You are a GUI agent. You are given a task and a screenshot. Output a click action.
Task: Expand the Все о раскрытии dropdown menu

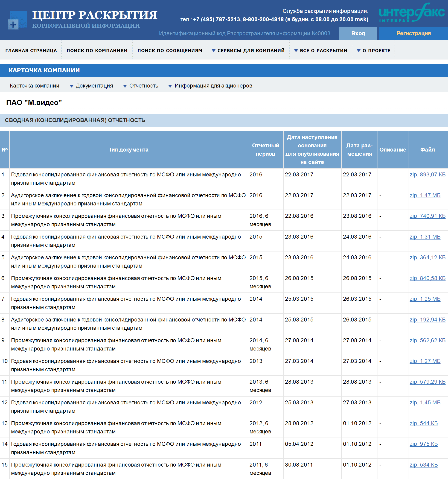coord(321,50)
